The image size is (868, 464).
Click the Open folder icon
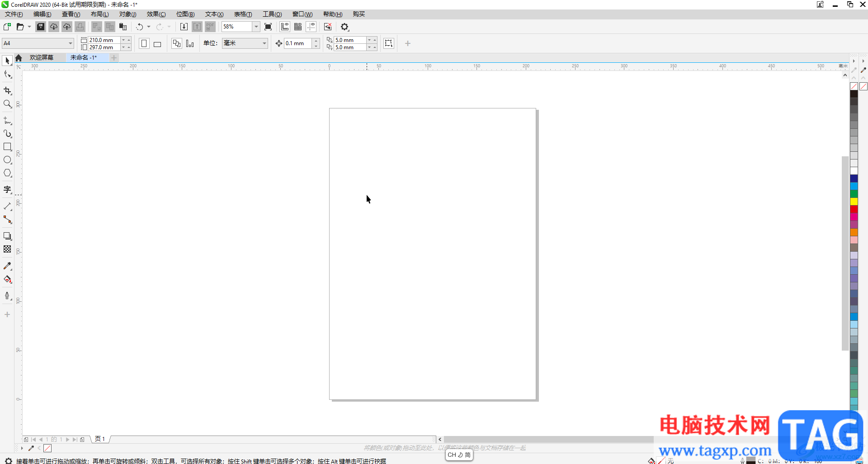20,27
